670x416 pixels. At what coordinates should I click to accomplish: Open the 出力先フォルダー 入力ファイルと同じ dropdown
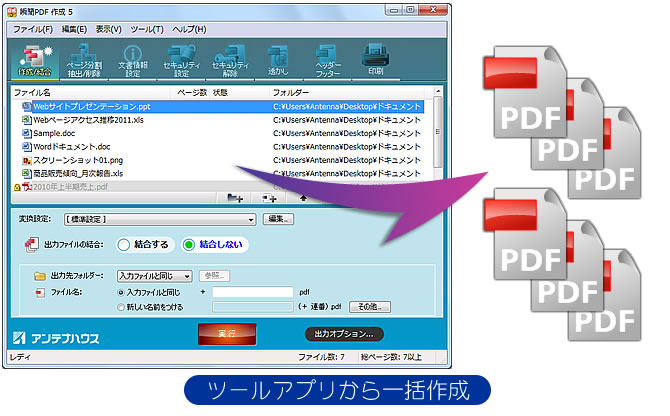[154, 276]
